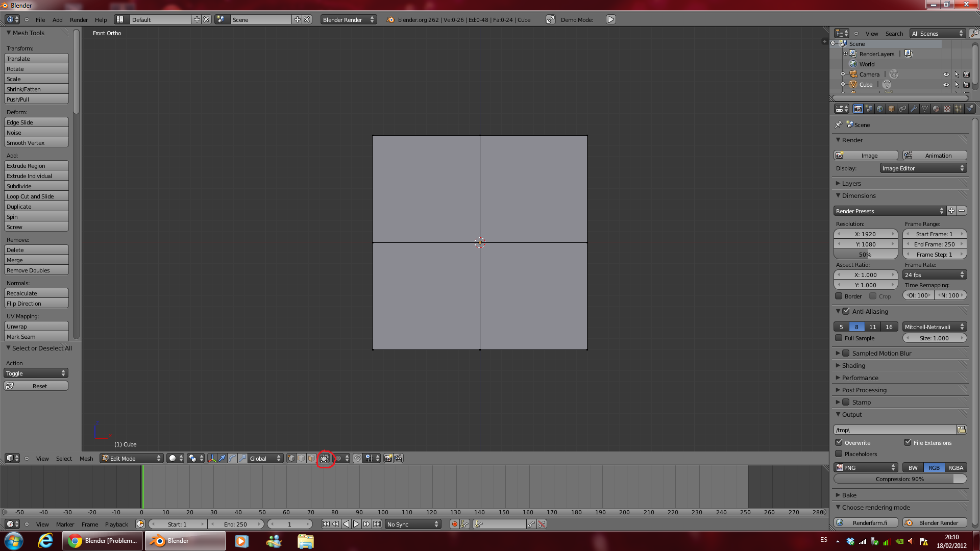Click the OpenGL render camera icon
980x551 pixels.
point(388,458)
